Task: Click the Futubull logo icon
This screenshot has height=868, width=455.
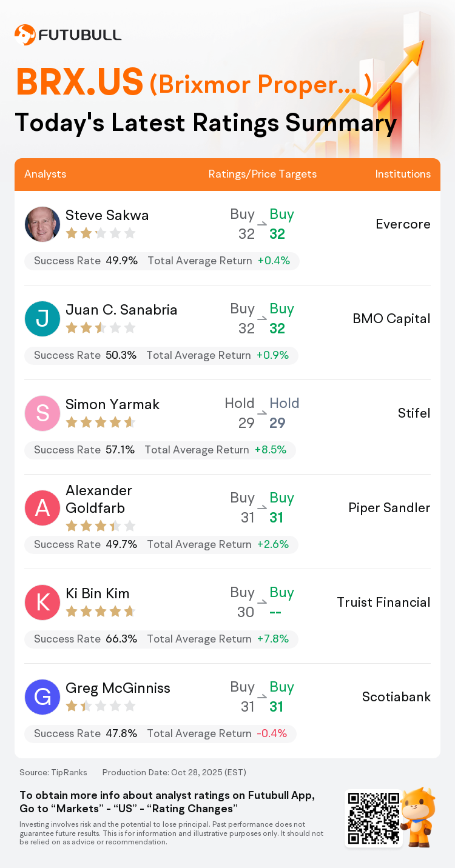Action: pos(25,35)
